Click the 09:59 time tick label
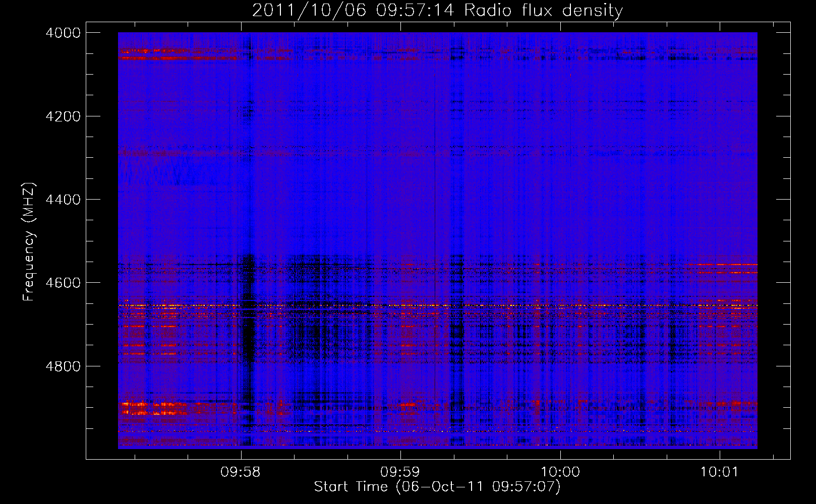The height and width of the screenshot is (504, 816). [x=400, y=472]
